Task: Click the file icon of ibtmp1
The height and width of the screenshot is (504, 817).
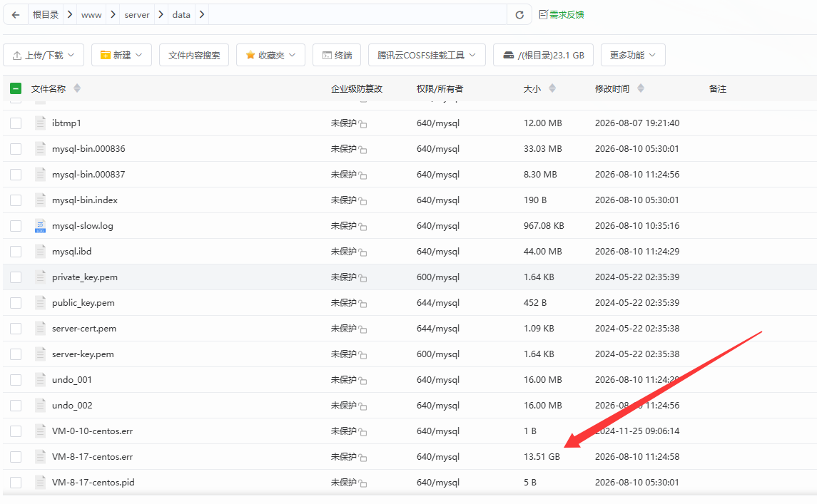Action: pyautogui.click(x=40, y=123)
